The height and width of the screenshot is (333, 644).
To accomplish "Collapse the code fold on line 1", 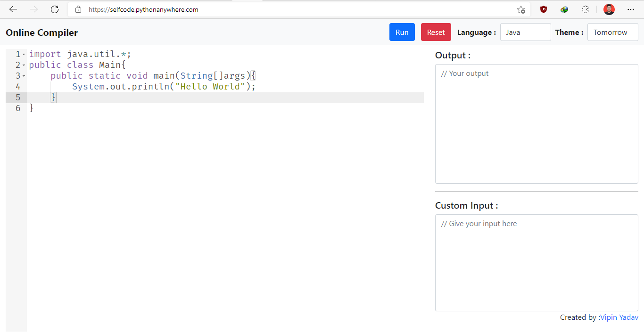I will [24, 54].
